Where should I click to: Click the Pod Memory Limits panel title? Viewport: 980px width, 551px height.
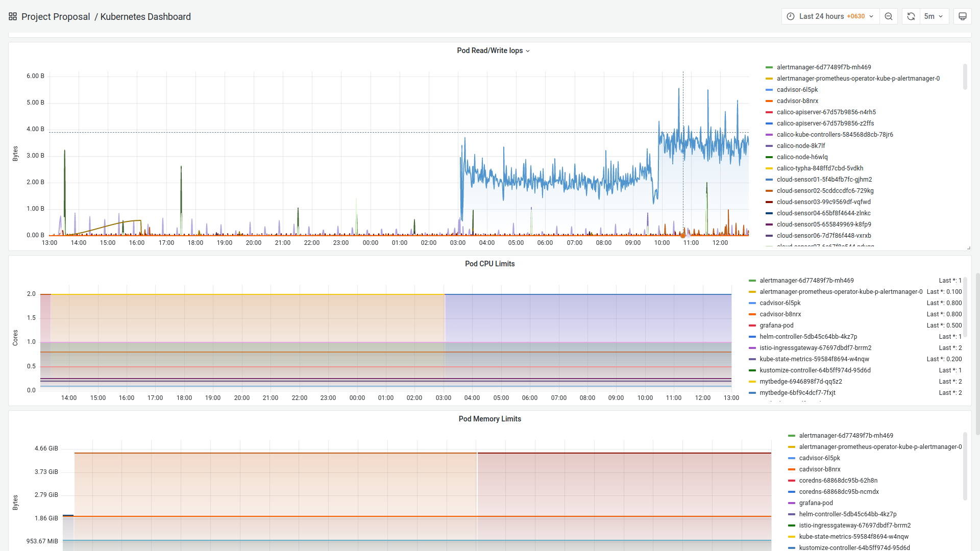[489, 419]
